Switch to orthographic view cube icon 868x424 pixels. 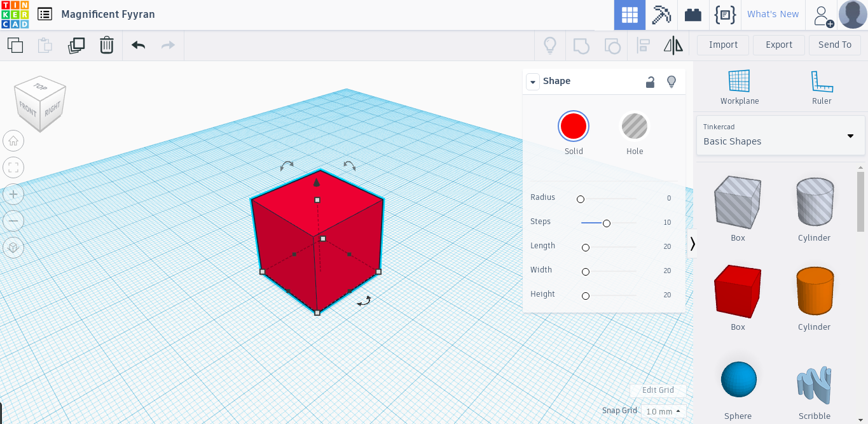[x=13, y=248]
